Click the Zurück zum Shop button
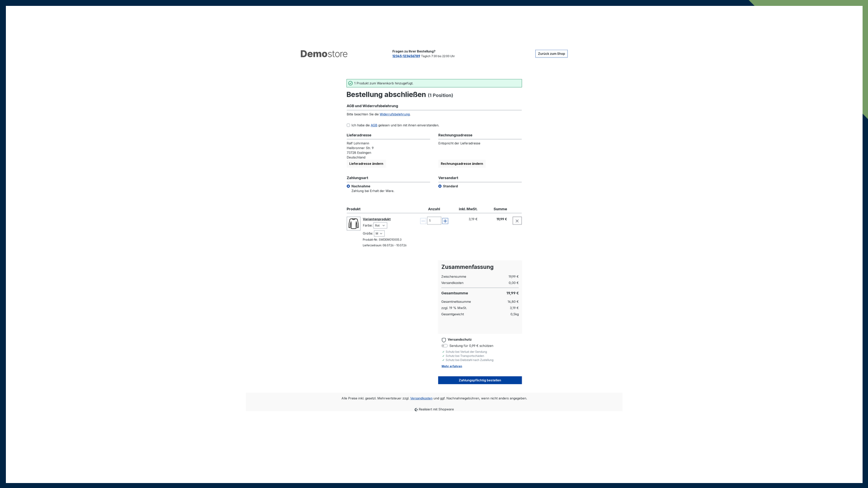Viewport: 868px width, 488px height. tap(552, 54)
